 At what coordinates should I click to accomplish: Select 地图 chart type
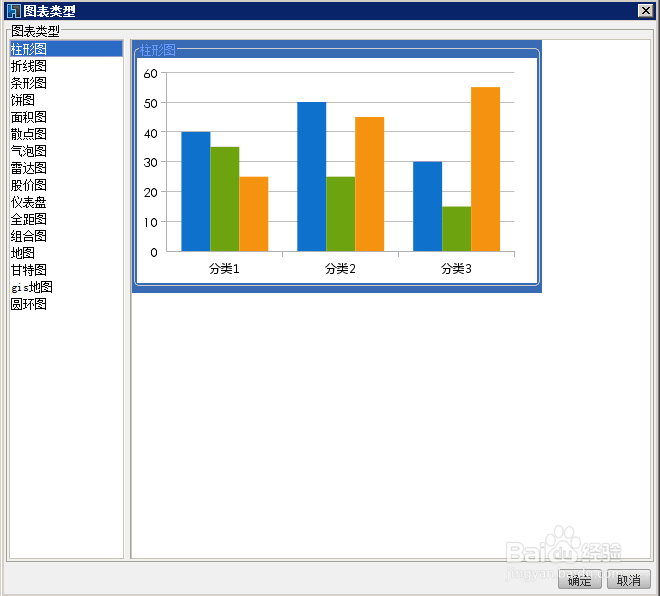(66, 253)
